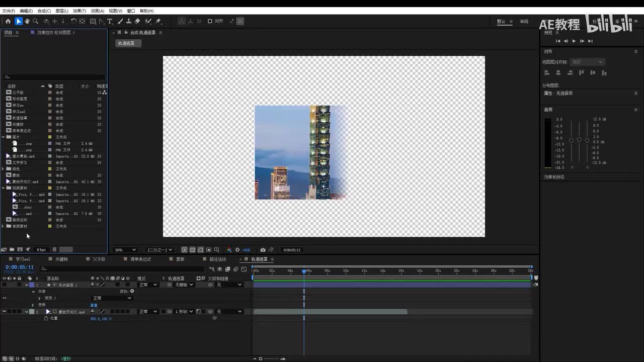This screenshot has height=362, width=644.
Task: Click the new composition icon in Project panel
Action: click(20, 249)
